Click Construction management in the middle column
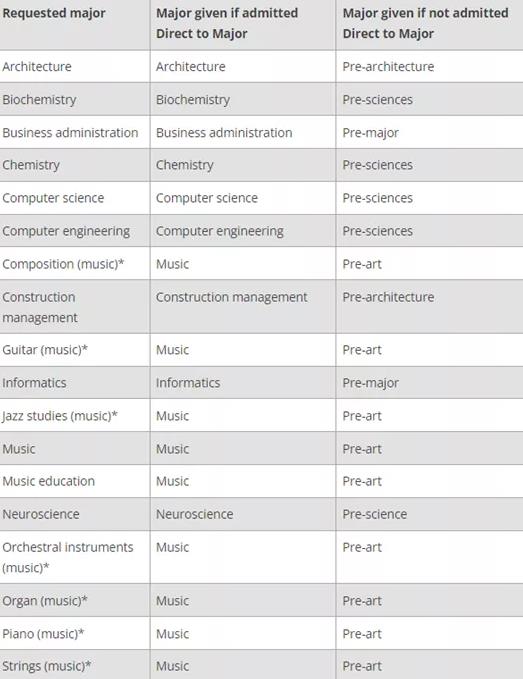The height and width of the screenshot is (679, 523). click(x=232, y=297)
